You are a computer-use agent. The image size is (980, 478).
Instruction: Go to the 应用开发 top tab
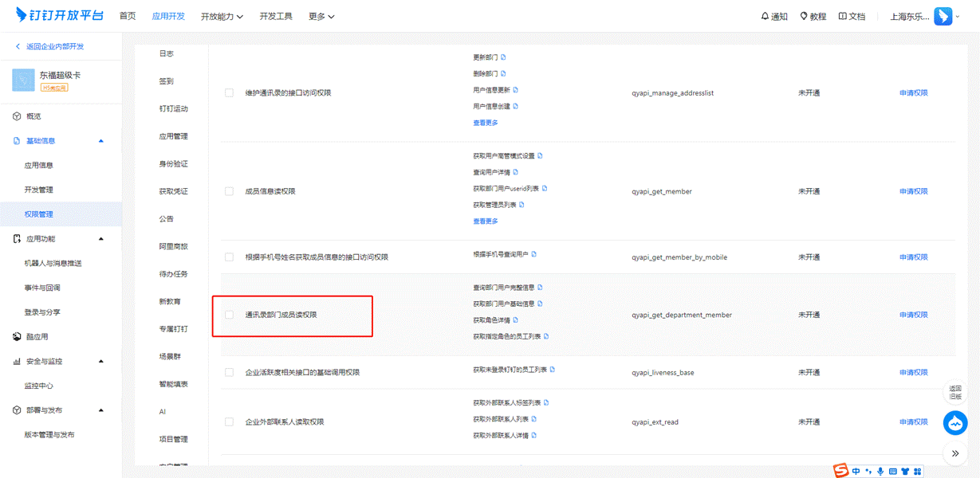[x=168, y=16]
